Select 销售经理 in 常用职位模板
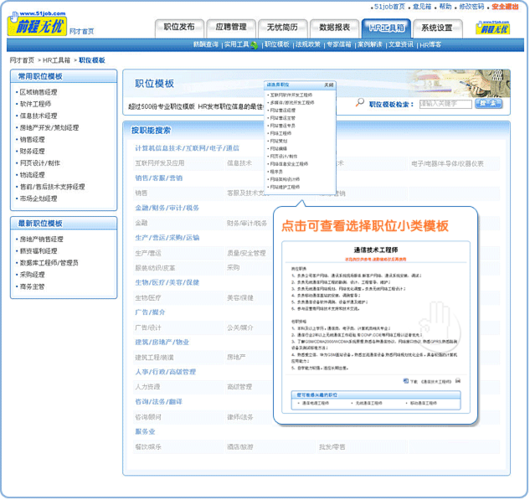The height and width of the screenshot is (500, 530). pyautogui.click(x=32, y=139)
